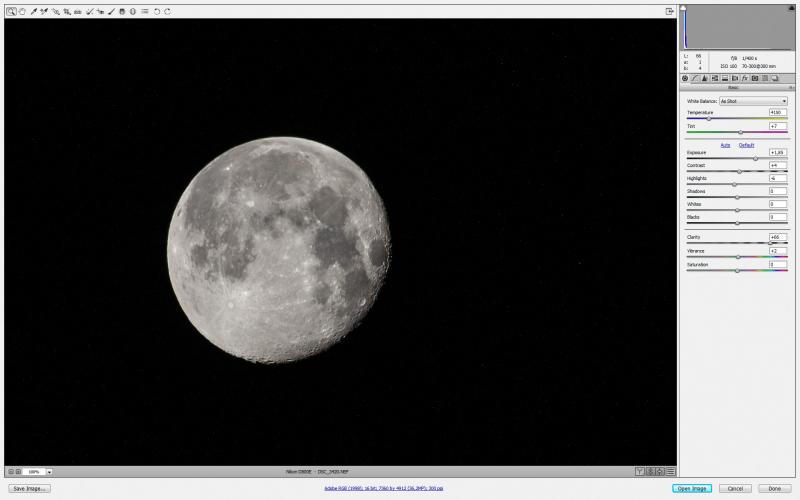Screen dimensions: 800x500
Task: Select the Hand tool
Action: [x=22, y=11]
